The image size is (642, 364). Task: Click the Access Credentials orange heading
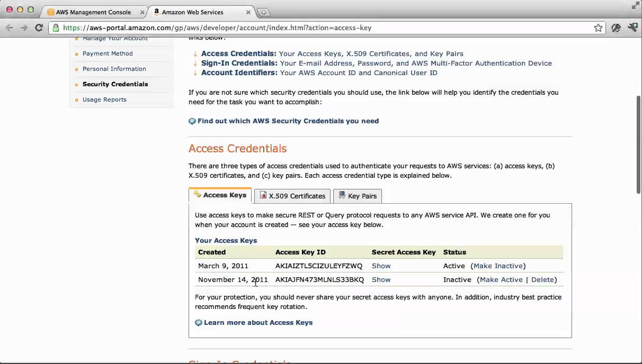pos(238,149)
